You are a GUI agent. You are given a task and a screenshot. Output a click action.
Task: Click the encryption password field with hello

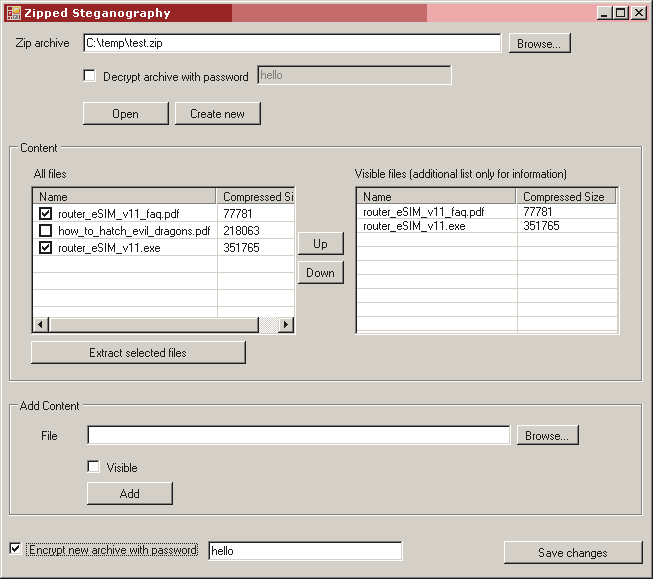pyautogui.click(x=305, y=551)
